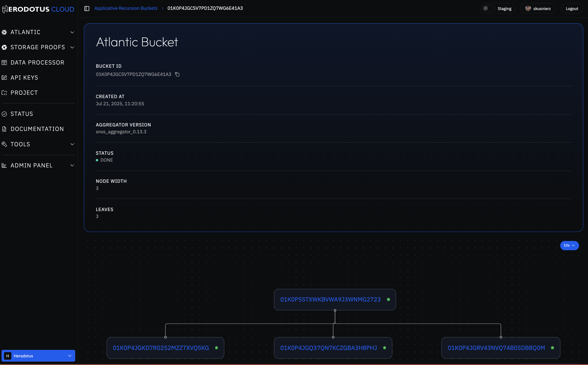Open the 10s refresh interval dropdown
The width and height of the screenshot is (588, 365).
(x=569, y=245)
